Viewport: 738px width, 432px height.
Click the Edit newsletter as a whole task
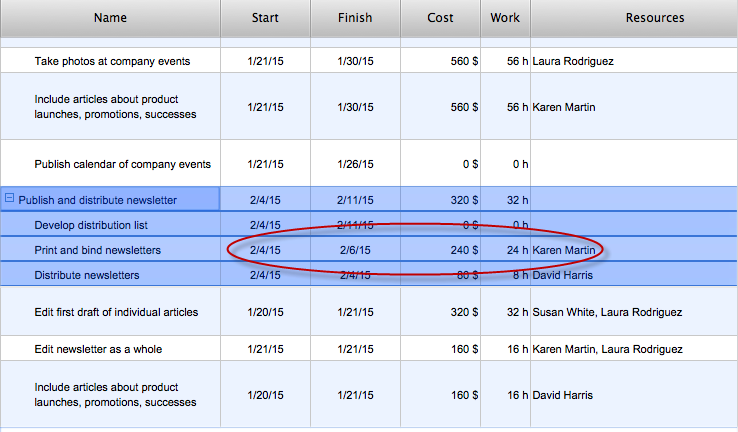coord(98,349)
